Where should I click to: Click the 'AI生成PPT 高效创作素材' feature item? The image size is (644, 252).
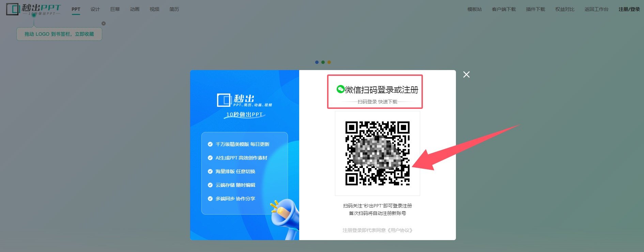pos(237,158)
